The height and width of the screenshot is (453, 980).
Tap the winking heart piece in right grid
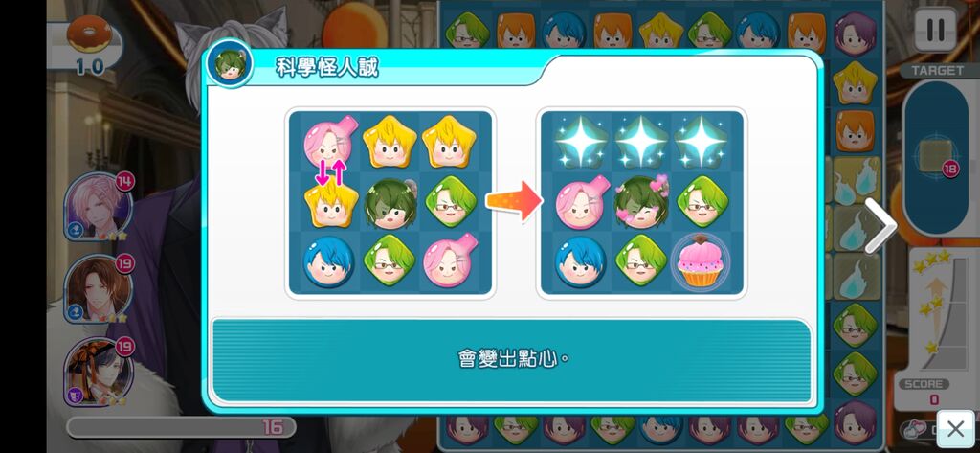[640, 202]
